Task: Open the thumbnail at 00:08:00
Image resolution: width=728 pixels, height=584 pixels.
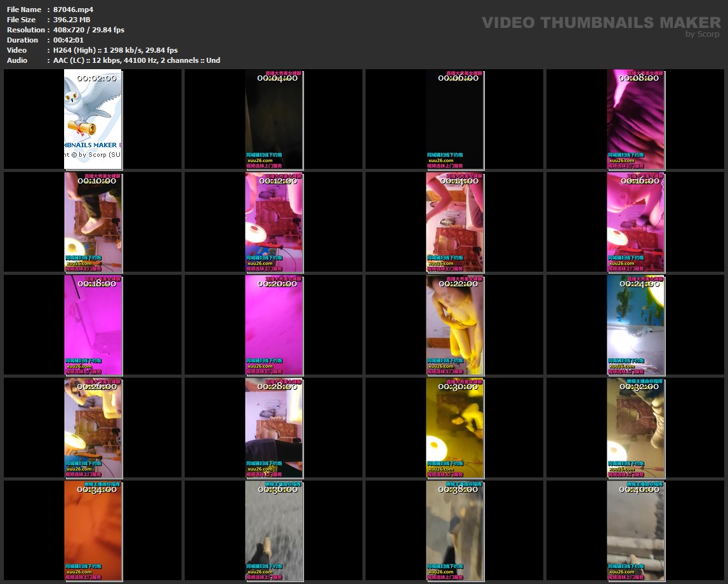Action: pos(635,119)
